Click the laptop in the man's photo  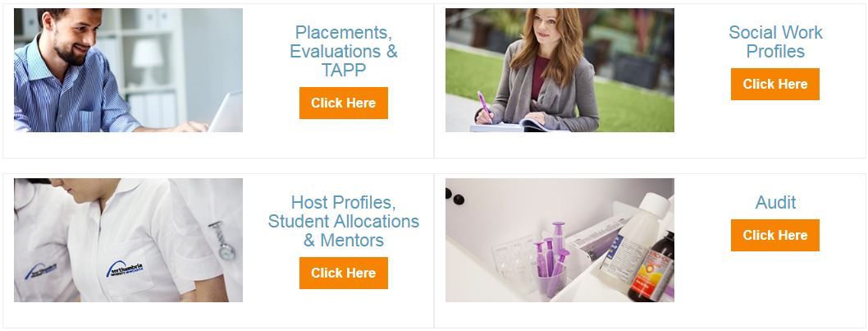coord(226,112)
